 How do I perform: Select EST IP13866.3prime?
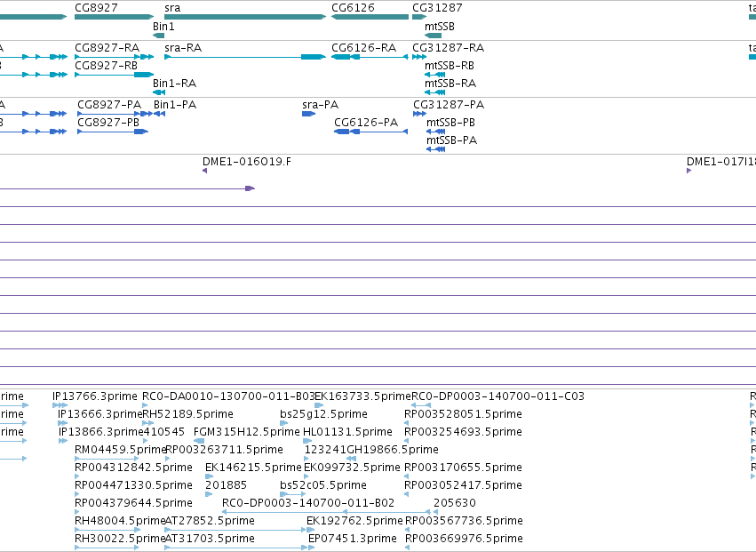pyautogui.click(x=63, y=441)
